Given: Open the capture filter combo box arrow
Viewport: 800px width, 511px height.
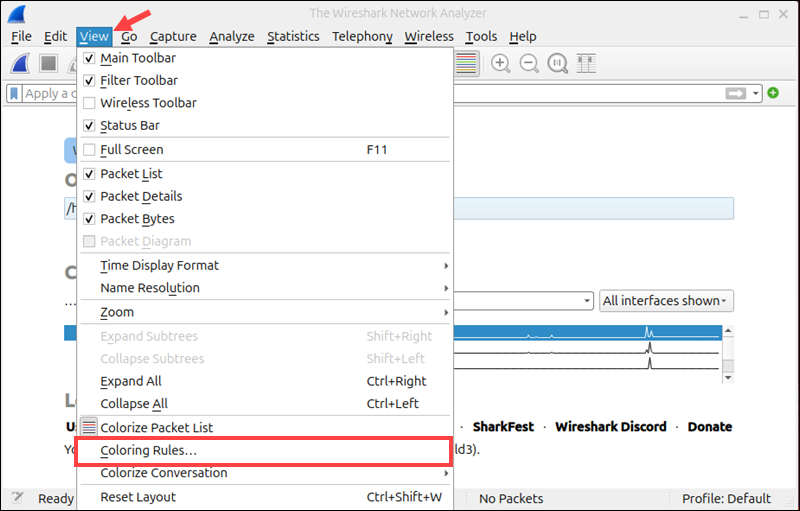Looking at the screenshot, I should point(587,301).
